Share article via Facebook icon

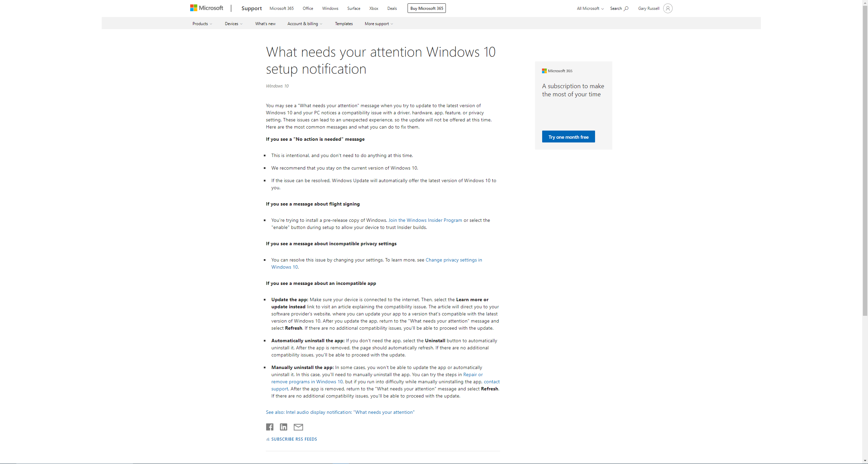(270, 427)
